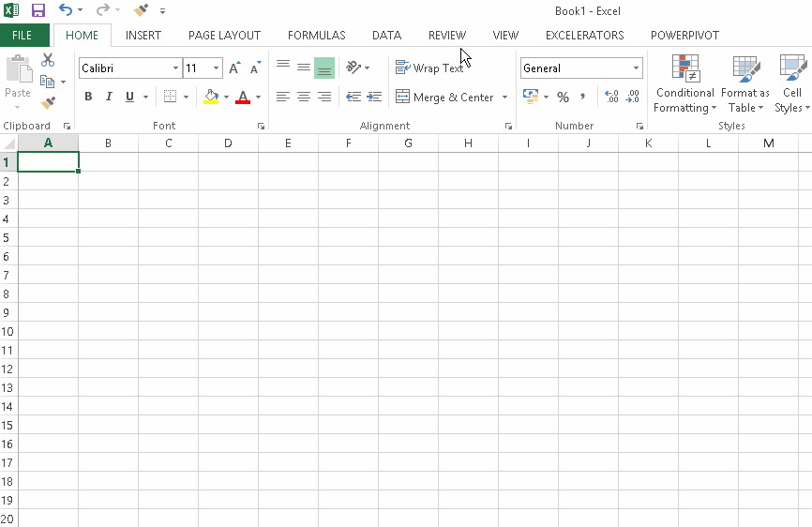Click the Copy icon
Screen dimensions: 812x527
click(48, 82)
